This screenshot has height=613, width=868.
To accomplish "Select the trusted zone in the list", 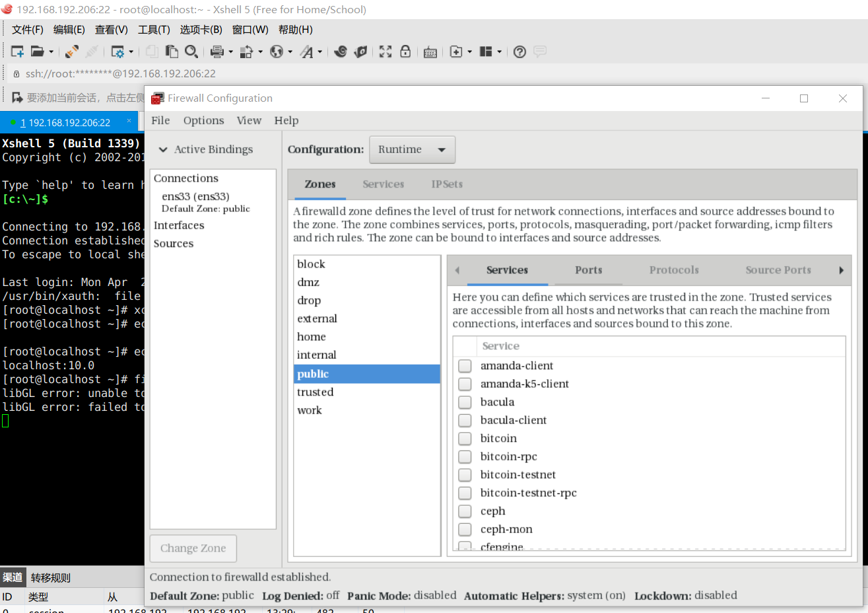I will [x=367, y=392].
